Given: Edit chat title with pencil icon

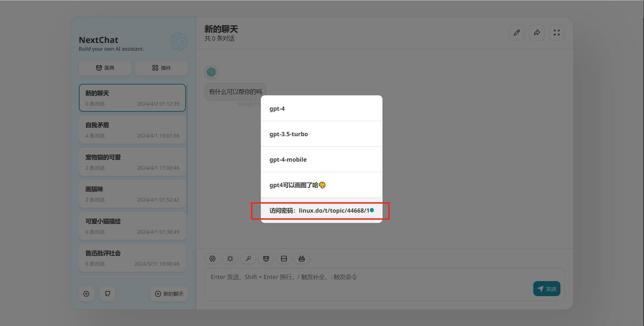Looking at the screenshot, I should (x=517, y=33).
